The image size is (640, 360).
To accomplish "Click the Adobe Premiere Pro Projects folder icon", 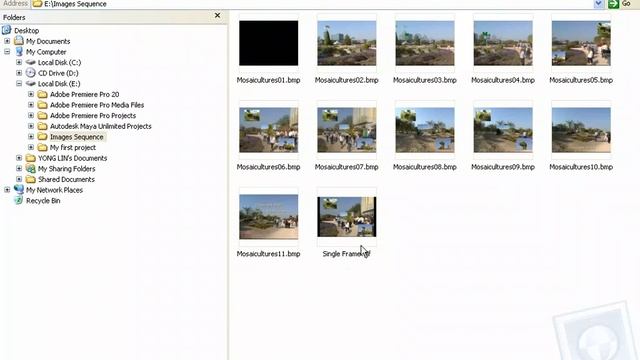I will 42,115.
